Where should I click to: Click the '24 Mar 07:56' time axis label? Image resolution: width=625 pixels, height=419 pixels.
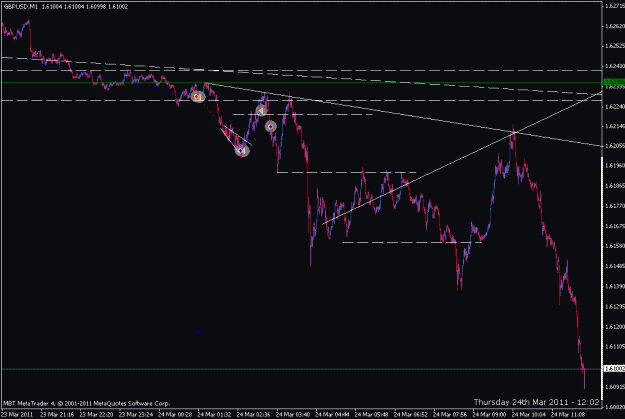coord(450,415)
